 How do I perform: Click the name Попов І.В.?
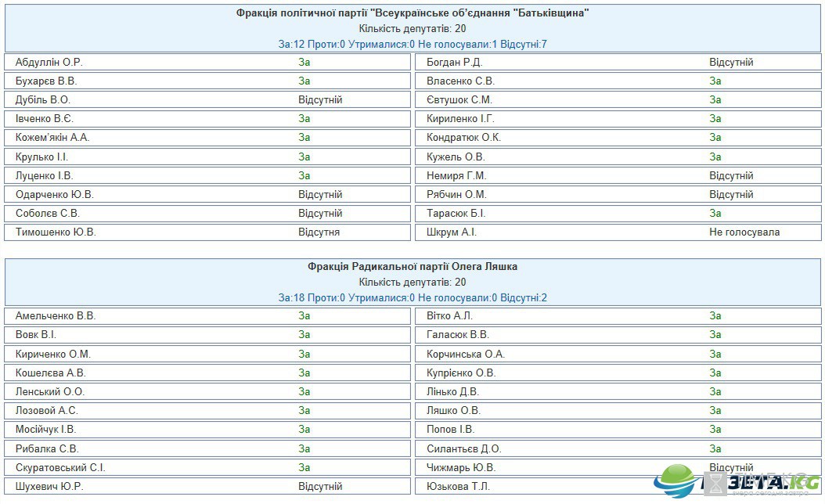click(x=451, y=430)
